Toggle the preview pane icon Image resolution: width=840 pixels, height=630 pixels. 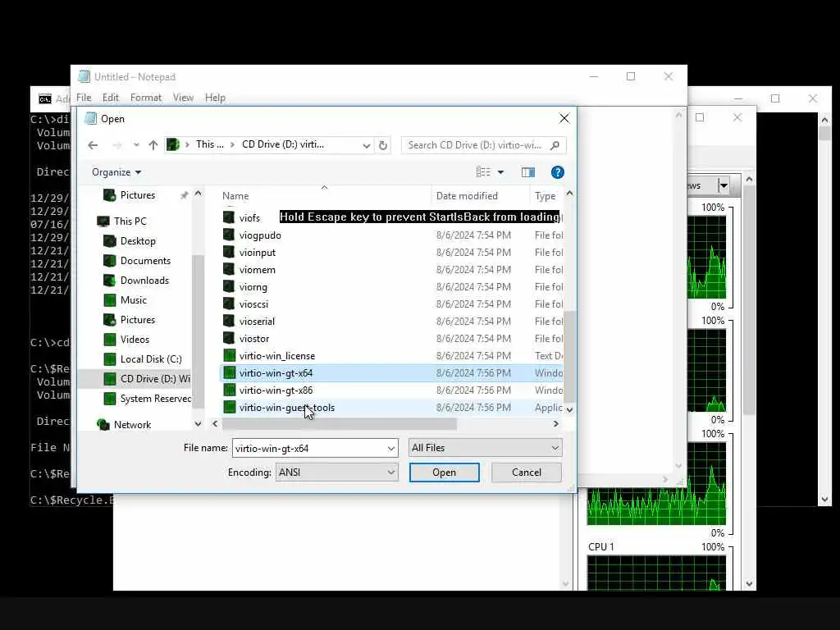click(x=528, y=172)
